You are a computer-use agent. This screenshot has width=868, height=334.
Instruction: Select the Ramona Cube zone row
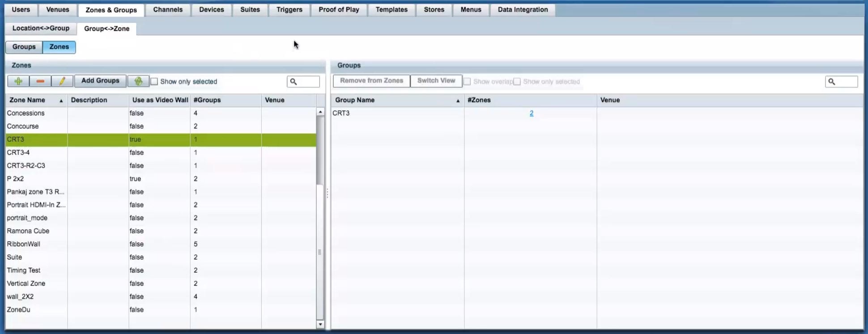(x=161, y=231)
